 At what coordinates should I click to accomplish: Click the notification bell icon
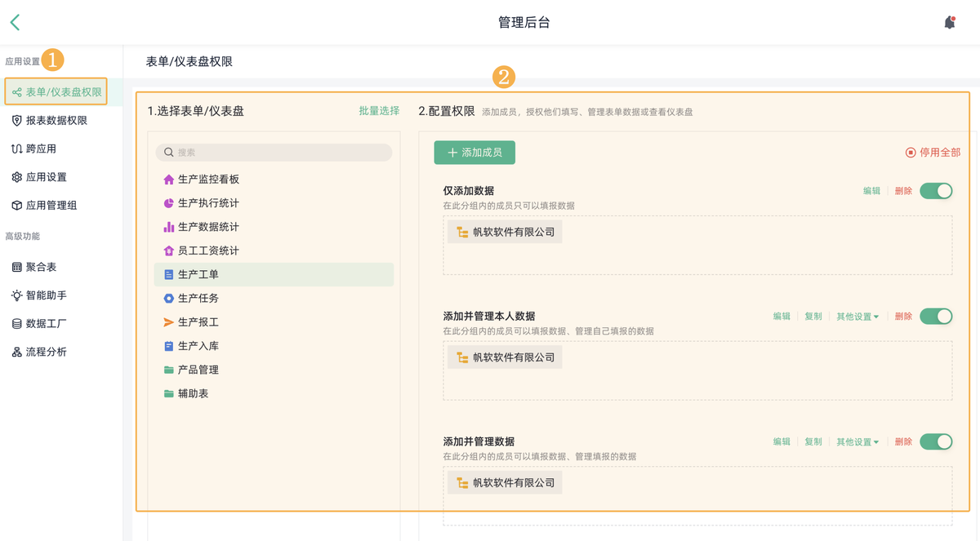coord(949,22)
